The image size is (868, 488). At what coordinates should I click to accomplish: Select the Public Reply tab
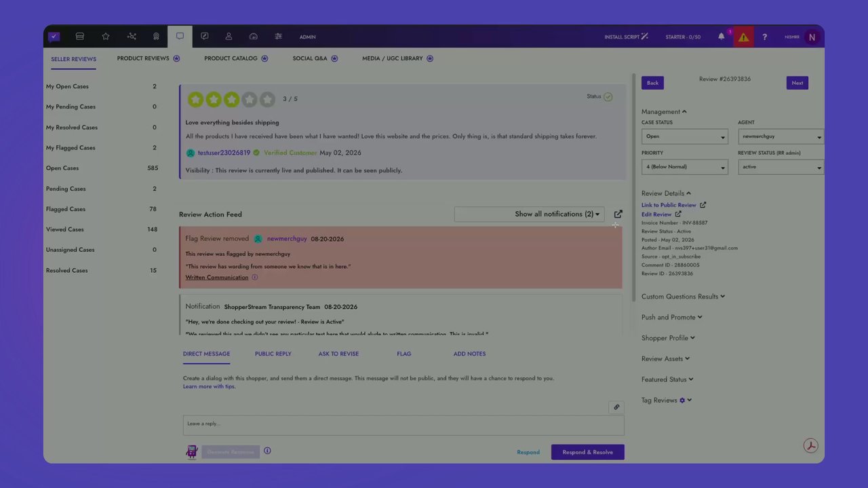pyautogui.click(x=273, y=354)
